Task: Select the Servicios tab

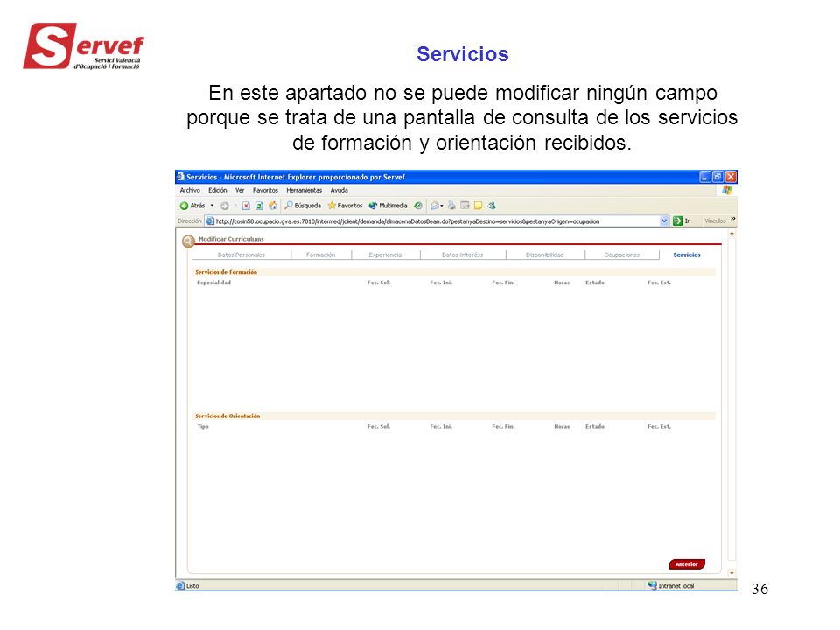Action: (x=687, y=255)
